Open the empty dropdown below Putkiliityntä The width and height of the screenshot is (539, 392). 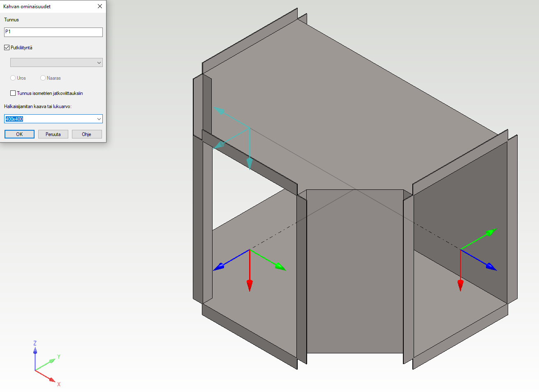(x=56, y=63)
